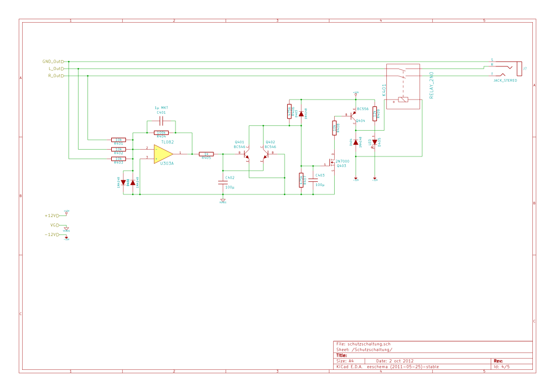Click the VG hierarchical label
The height and width of the screenshot is (392, 555).
[x=54, y=225]
